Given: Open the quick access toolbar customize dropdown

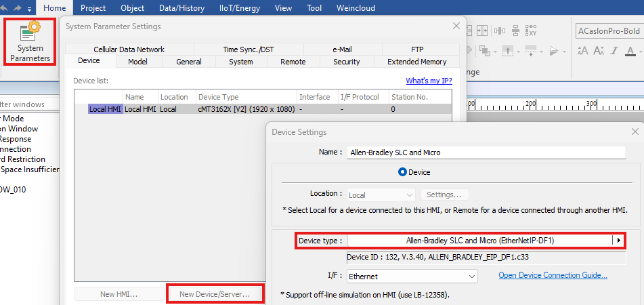Looking at the screenshot, I should [29, 9].
